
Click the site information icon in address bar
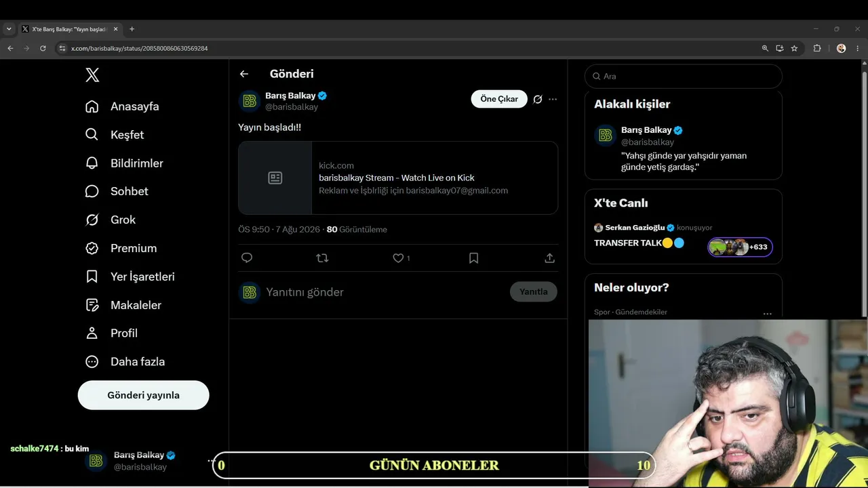tap(62, 48)
